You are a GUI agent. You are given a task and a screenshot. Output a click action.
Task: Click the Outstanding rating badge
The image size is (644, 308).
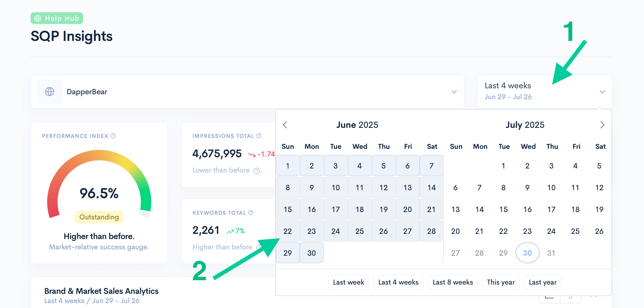tap(99, 217)
